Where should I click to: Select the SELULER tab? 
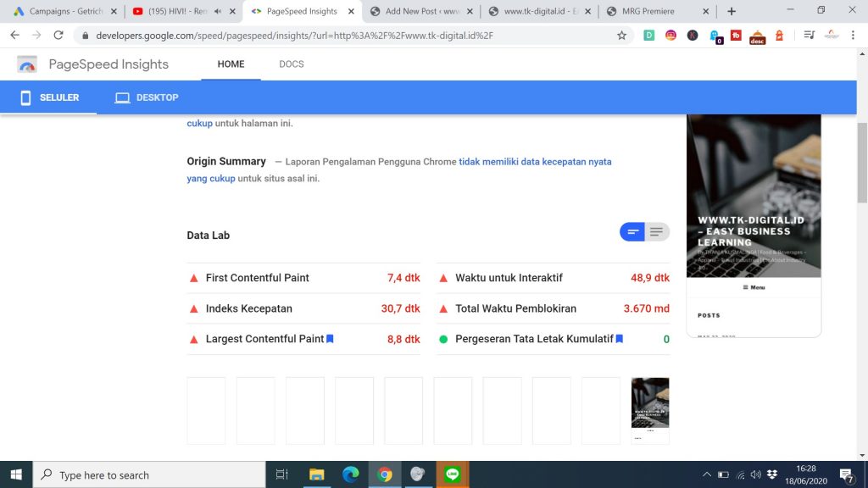pos(50,97)
